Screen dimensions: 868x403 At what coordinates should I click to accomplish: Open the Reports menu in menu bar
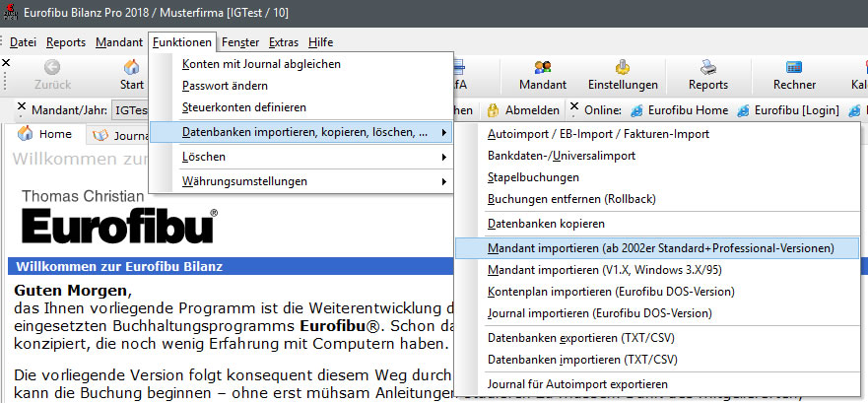[x=66, y=42]
